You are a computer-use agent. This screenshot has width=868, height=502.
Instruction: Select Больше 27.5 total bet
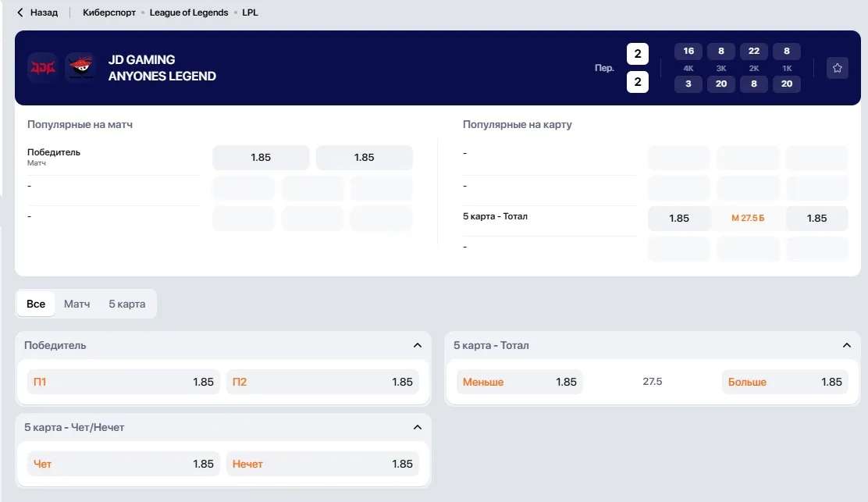click(x=785, y=382)
